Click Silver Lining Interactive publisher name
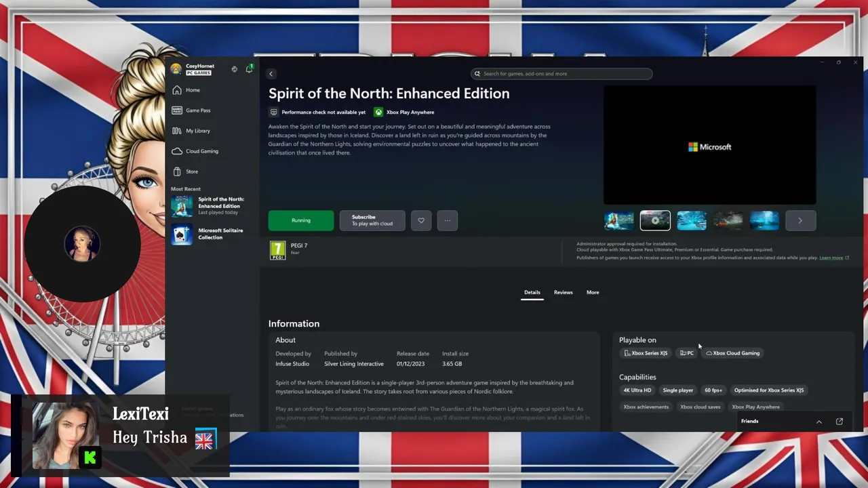The width and height of the screenshot is (868, 488). click(x=354, y=364)
